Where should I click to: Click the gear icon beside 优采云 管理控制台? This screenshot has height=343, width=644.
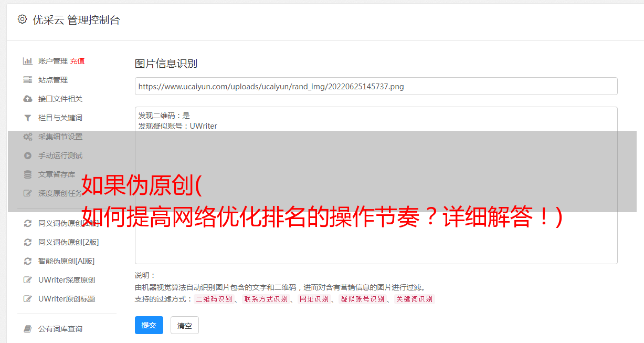click(22, 19)
